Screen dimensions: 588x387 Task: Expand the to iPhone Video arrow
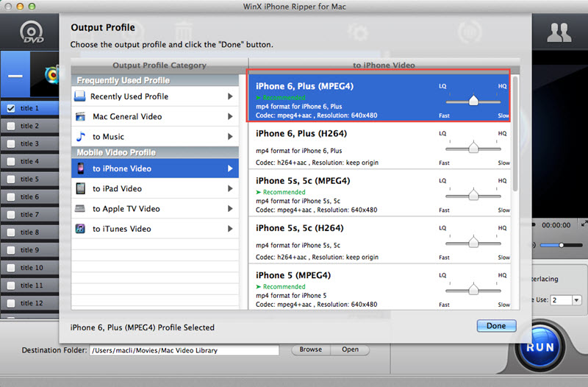(x=230, y=168)
